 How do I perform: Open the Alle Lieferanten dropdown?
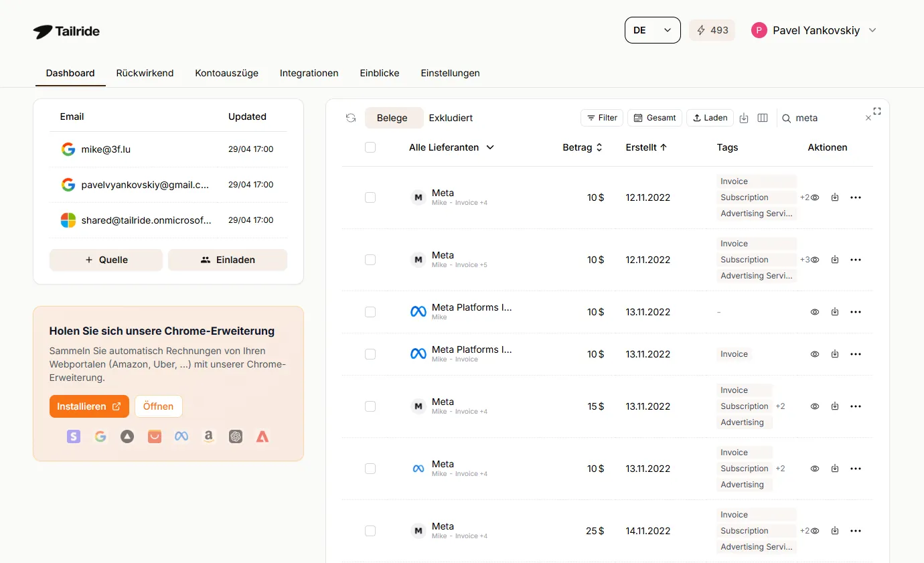451,147
